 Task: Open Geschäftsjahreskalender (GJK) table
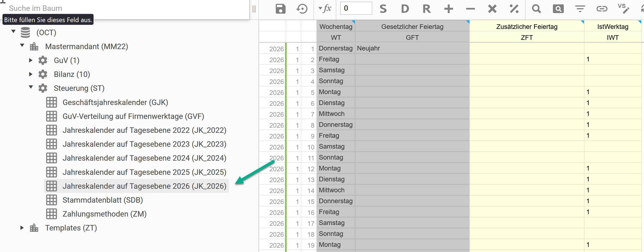click(x=115, y=103)
